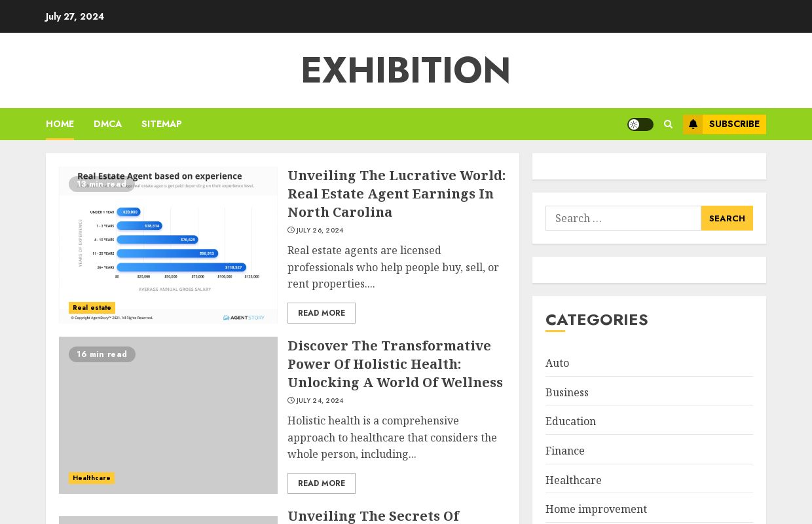Focus the Search input field

[x=623, y=218]
